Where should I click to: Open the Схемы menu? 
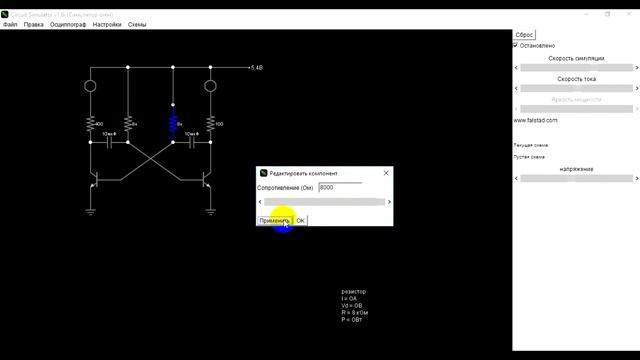point(137,24)
